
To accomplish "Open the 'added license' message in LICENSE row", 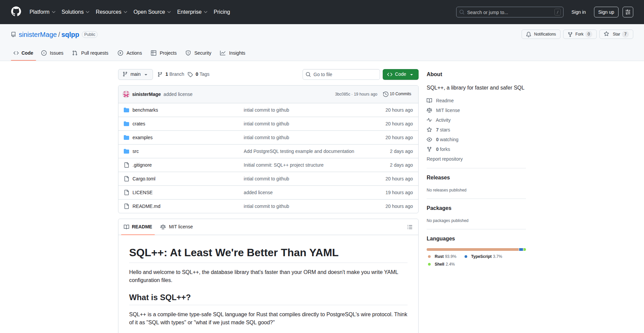I will [258, 192].
